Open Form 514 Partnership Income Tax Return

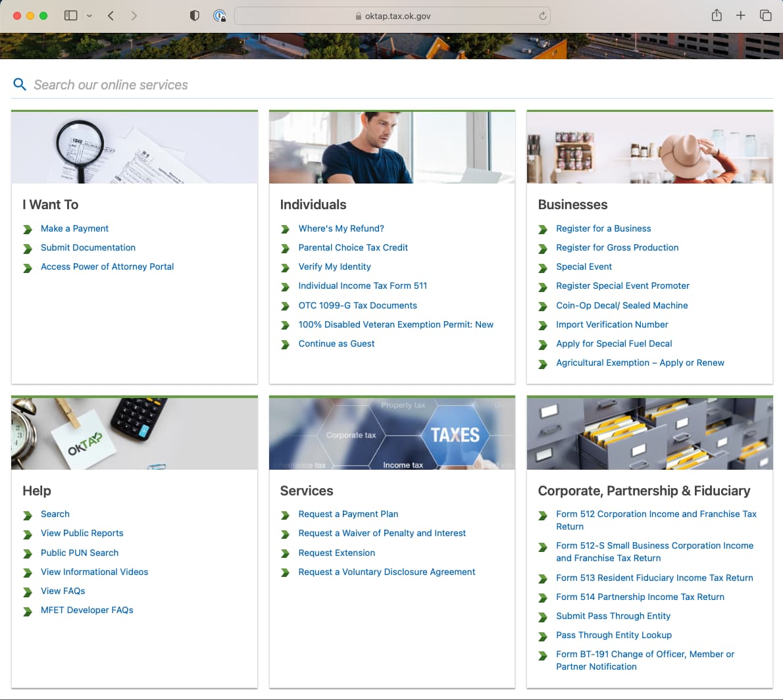[640, 597]
